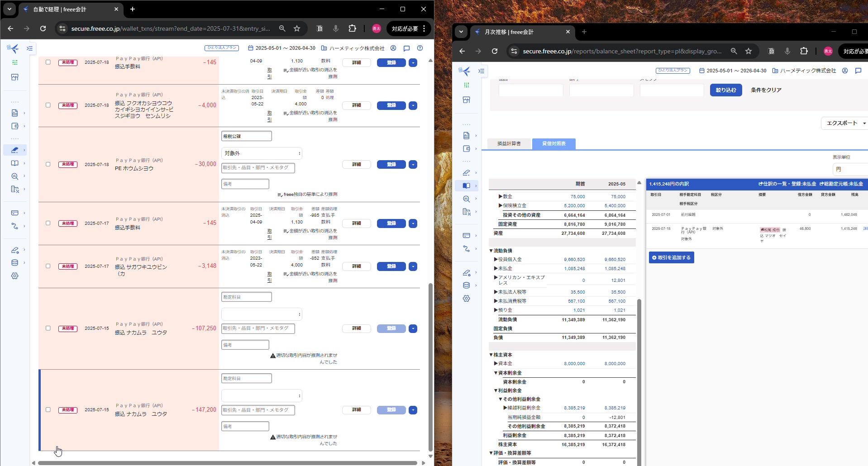The height and width of the screenshot is (466, 868).
Task: Click the horizontal scrollbar under the transaction list
Action: coord(227,463)
